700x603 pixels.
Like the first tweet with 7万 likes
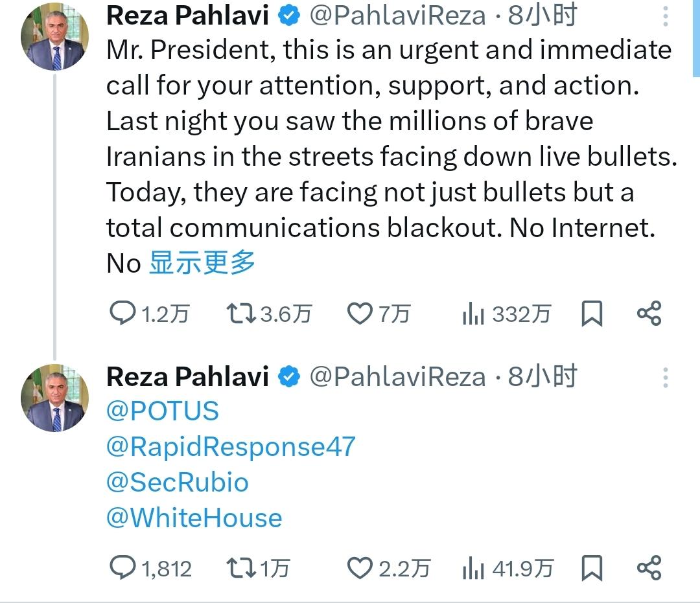(x=358, y=314)
